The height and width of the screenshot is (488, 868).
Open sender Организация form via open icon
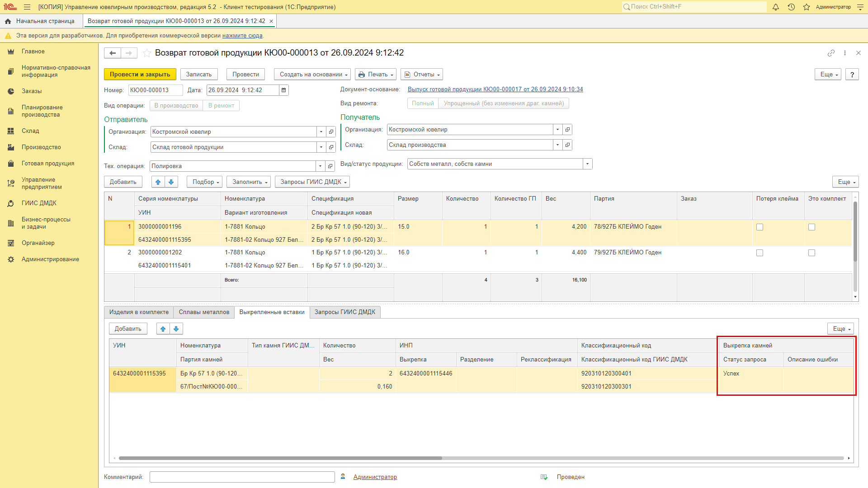click(331, 132)
